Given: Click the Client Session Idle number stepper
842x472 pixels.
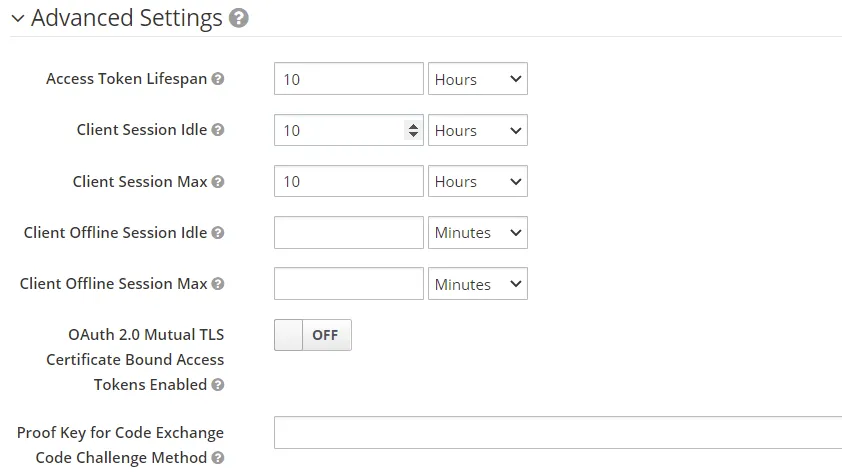Looking at the screenshot, I should click(412, 130).
